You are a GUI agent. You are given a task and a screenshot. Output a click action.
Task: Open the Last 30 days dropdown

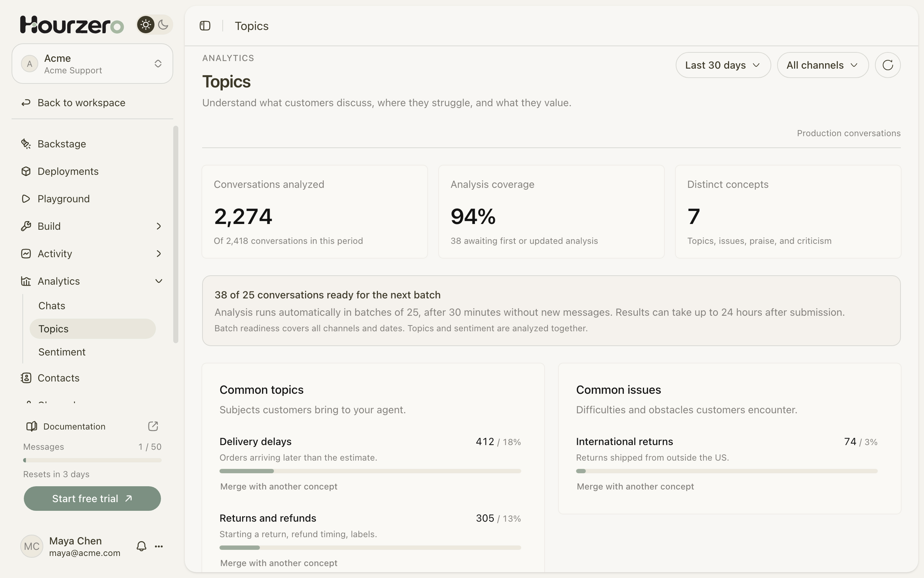723,65
